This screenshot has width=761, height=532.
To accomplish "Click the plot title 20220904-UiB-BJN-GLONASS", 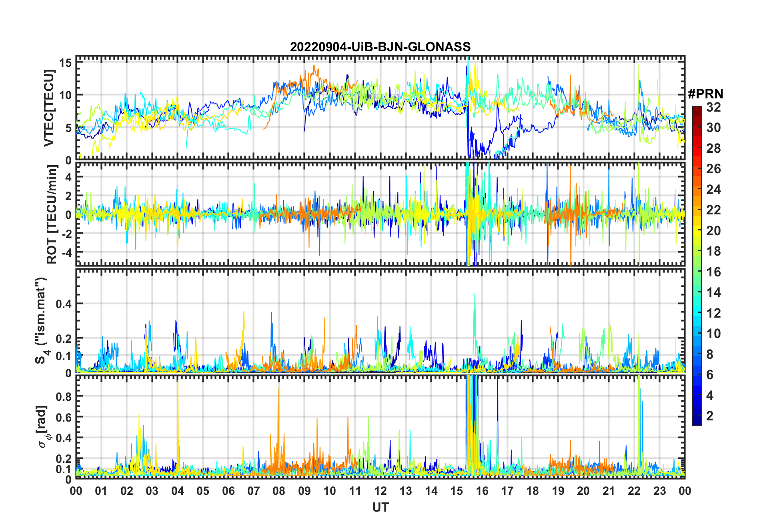I will 380,47.
